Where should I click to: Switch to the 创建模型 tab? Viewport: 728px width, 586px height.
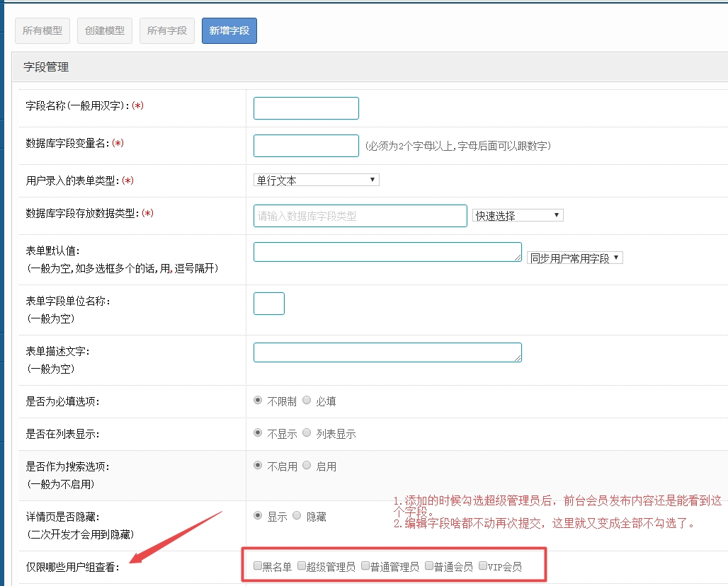(x=105, y=31)
